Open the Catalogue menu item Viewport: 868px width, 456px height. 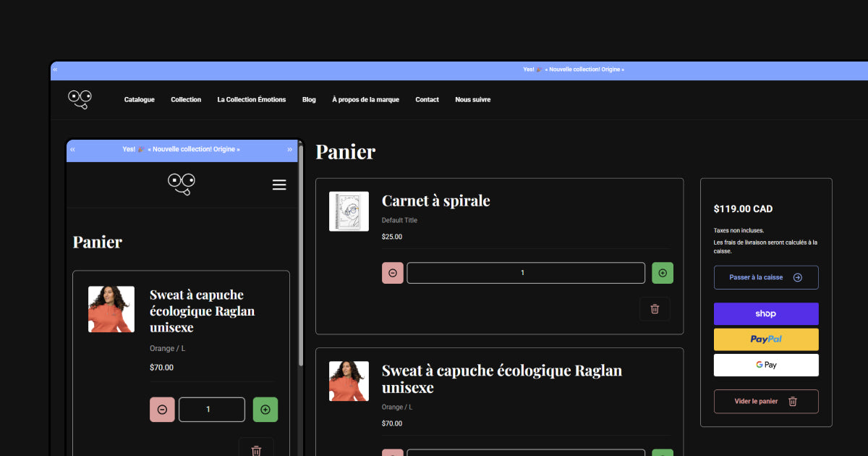pyautogui.click(x=140, y=100)
